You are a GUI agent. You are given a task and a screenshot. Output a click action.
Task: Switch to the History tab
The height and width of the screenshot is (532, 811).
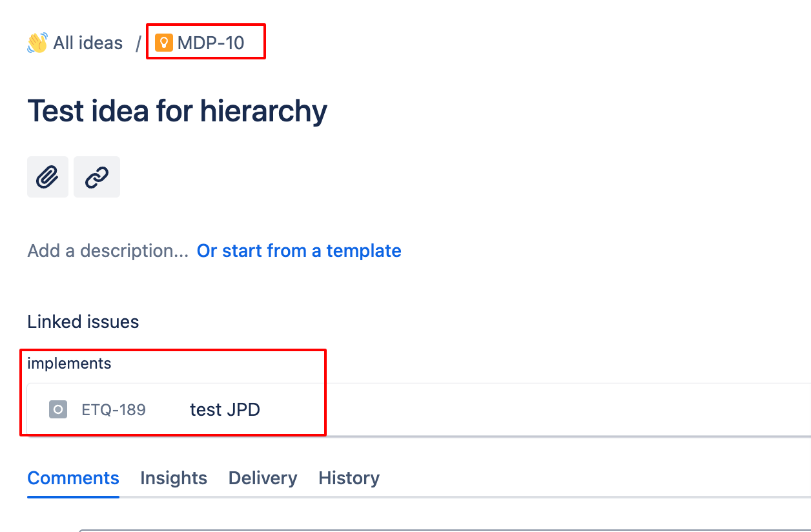pos(349,478)
